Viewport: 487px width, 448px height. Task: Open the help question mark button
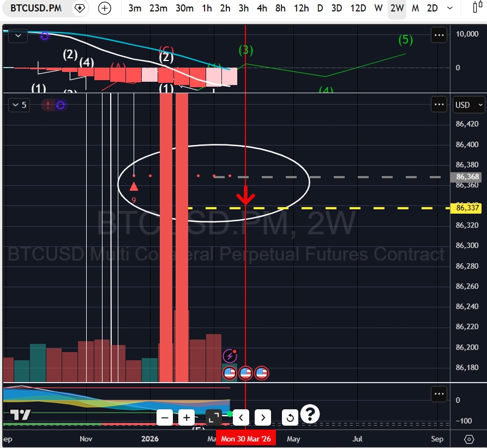[x=310, y=414]
